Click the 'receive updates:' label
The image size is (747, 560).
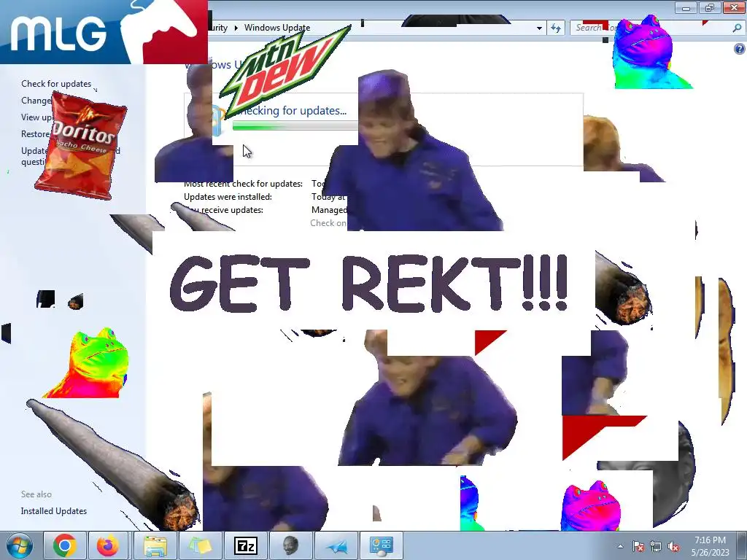pyautogui.click(x=231, y=210)
